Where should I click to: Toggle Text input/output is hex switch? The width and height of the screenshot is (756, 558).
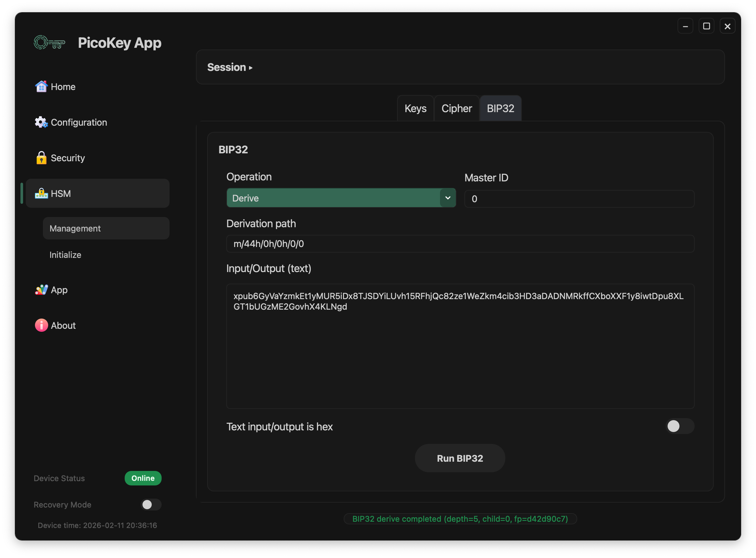(679, 426)
